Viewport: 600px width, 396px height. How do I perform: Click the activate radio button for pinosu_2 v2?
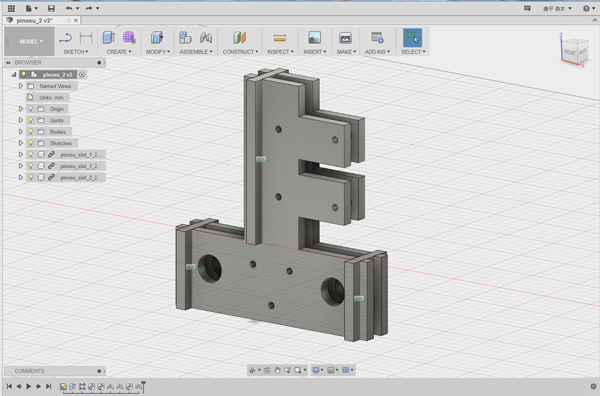[x=82, y=74]
